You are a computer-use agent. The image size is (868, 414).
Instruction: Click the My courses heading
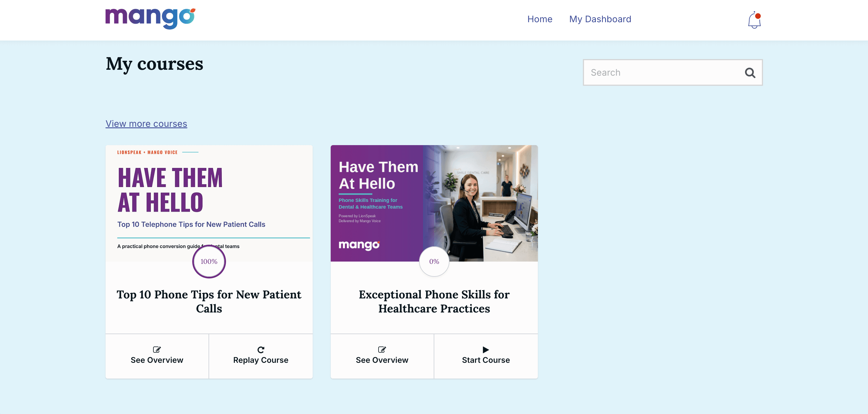click(154, 64)
